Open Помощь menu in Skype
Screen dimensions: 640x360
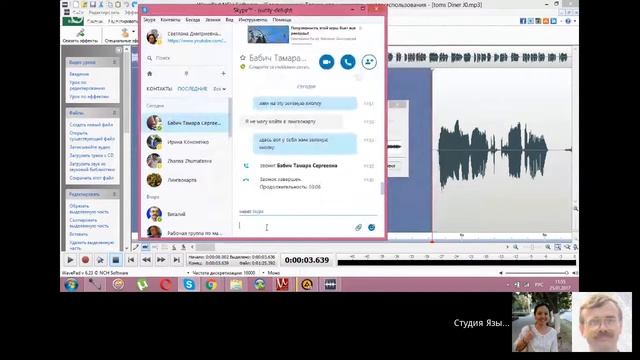pyautogui.click(x=282, y=20)
